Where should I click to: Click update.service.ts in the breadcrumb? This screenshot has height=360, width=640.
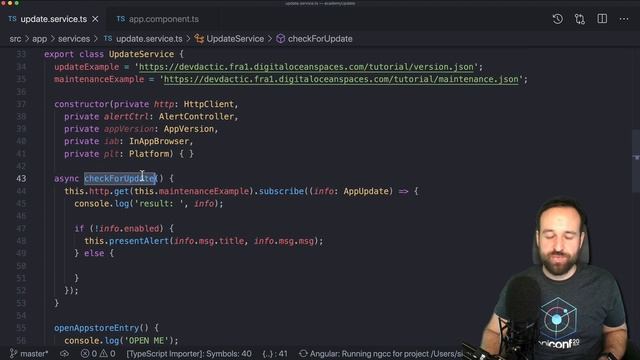point(149,39)
